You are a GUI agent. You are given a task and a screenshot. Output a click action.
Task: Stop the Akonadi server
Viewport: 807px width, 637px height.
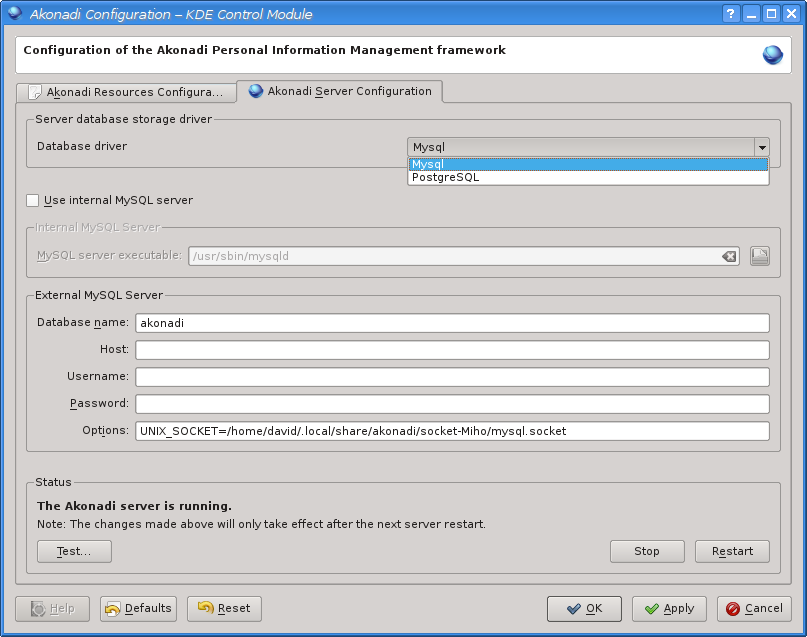tap(647, 551)
